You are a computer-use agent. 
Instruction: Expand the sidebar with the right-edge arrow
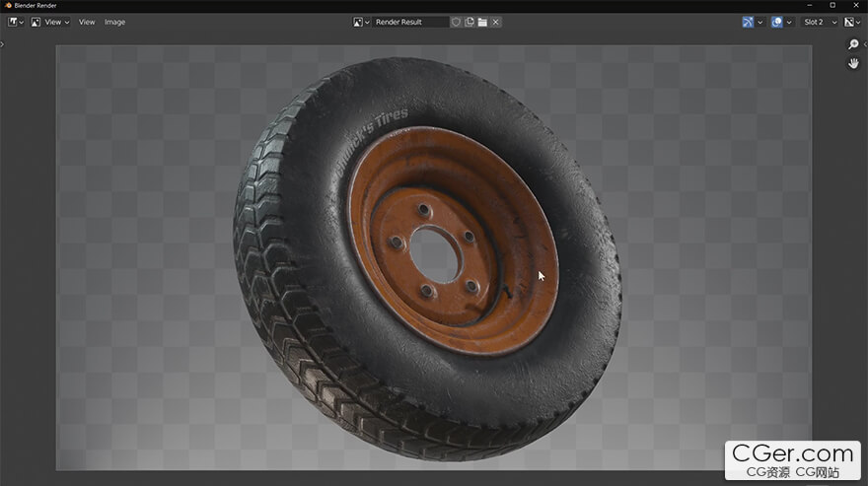[864, 44]
